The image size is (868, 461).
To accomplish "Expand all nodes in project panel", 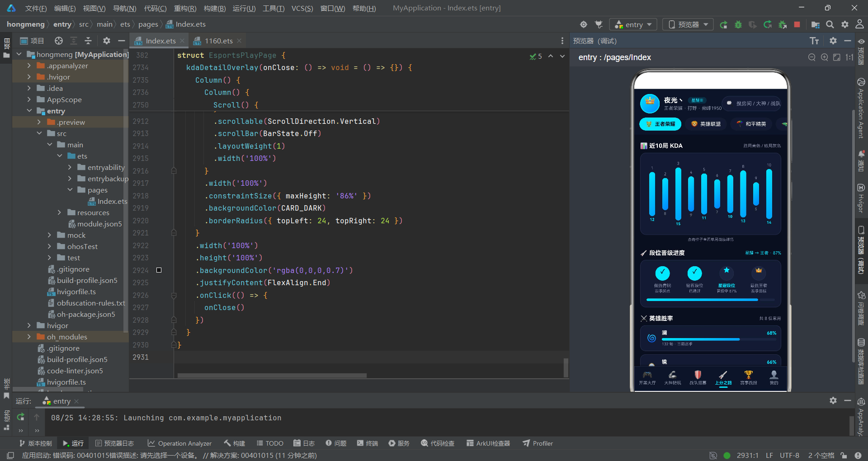I will pos(74,41).
